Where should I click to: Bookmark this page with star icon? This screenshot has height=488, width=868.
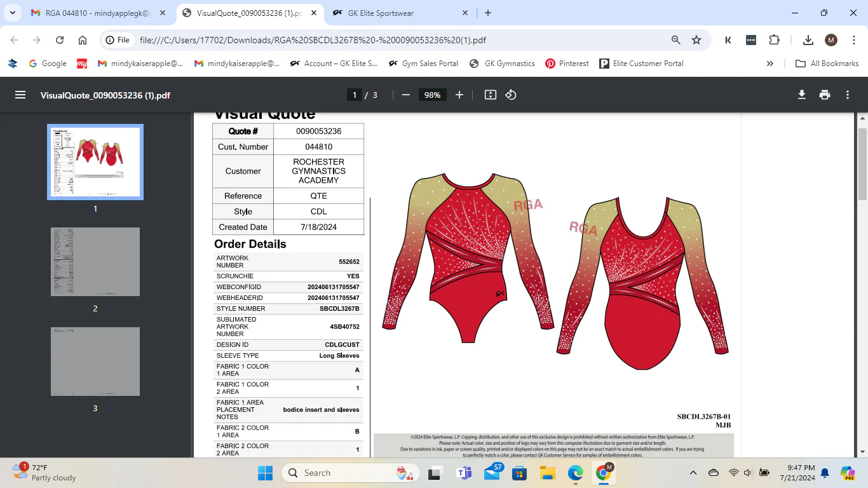(696, 40)
